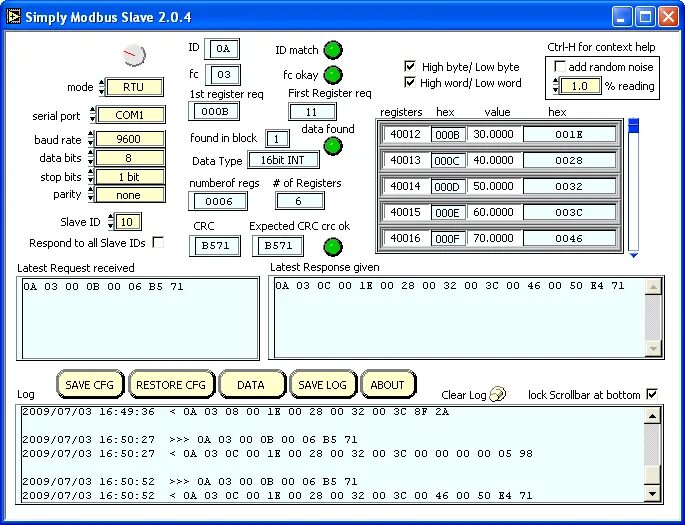Click the data bits stepper arrows

click(x=90, y=158)
